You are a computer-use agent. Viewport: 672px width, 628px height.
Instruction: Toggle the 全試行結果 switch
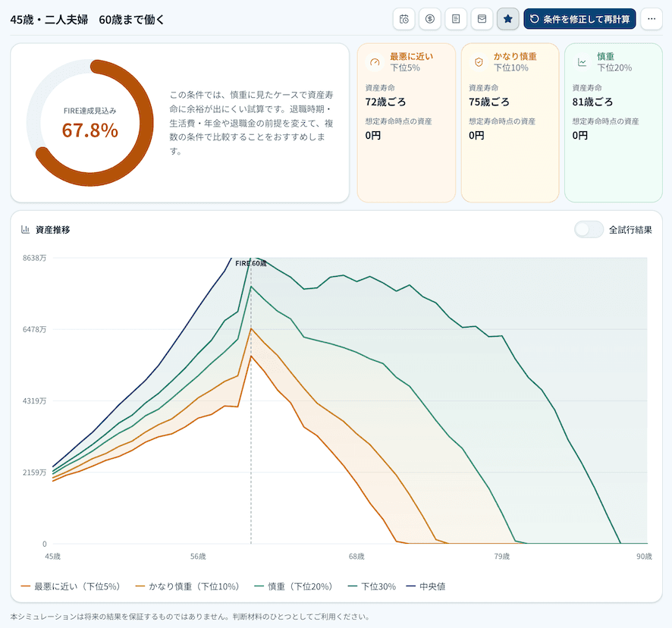(589, 230)
